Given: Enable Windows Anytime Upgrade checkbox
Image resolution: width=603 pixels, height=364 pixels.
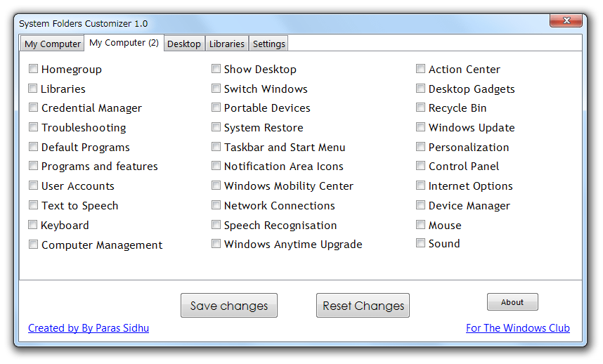Looking at the screenshot, I should 216,244.
